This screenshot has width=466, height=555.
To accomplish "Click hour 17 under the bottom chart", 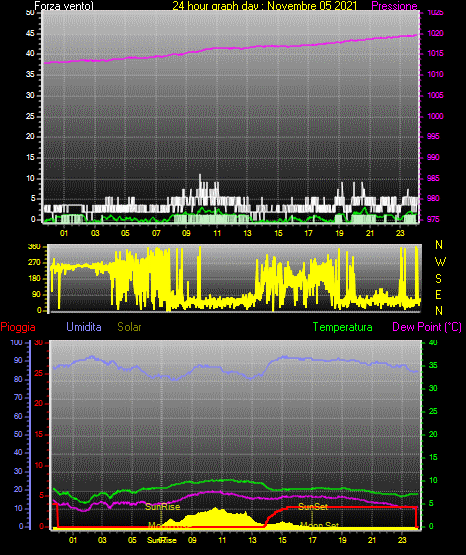I will point(312,540).
